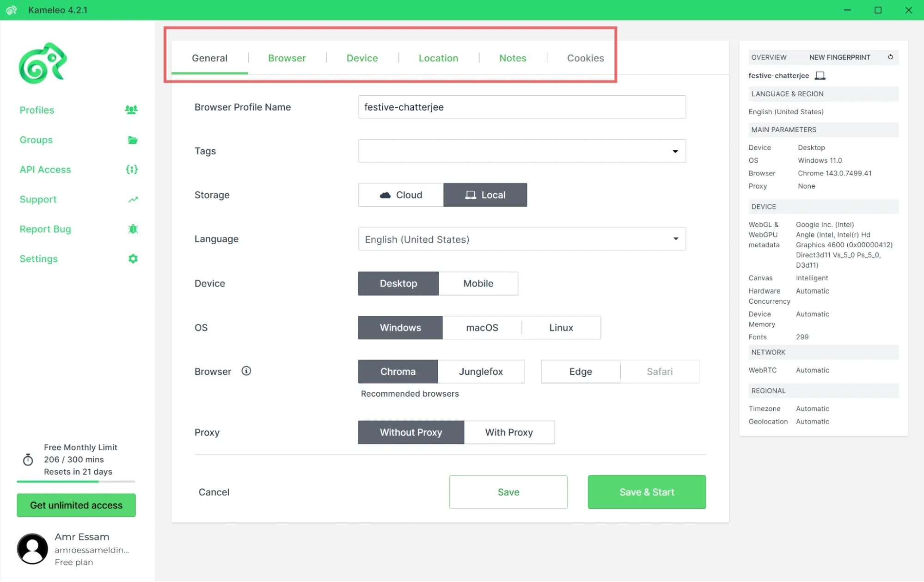Select With Proxy option
This screenshot has width=924, height=582.
tap(509, 432)
